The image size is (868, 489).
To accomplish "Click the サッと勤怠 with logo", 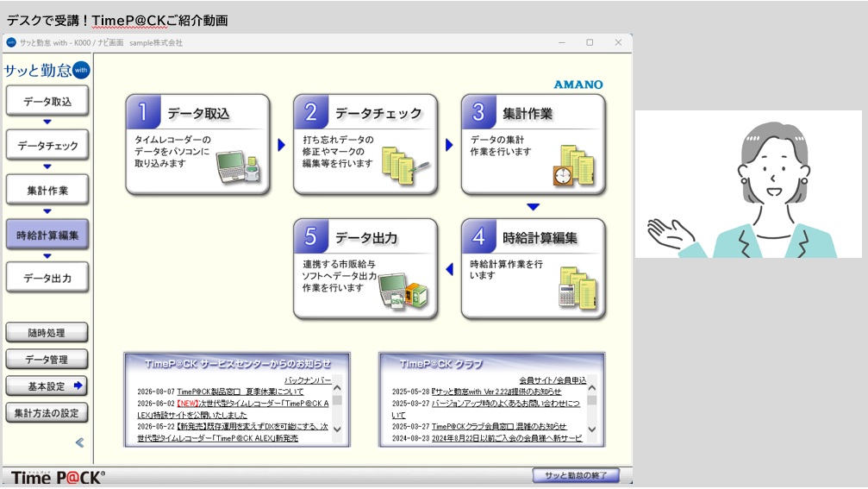I will click(47, 71).
